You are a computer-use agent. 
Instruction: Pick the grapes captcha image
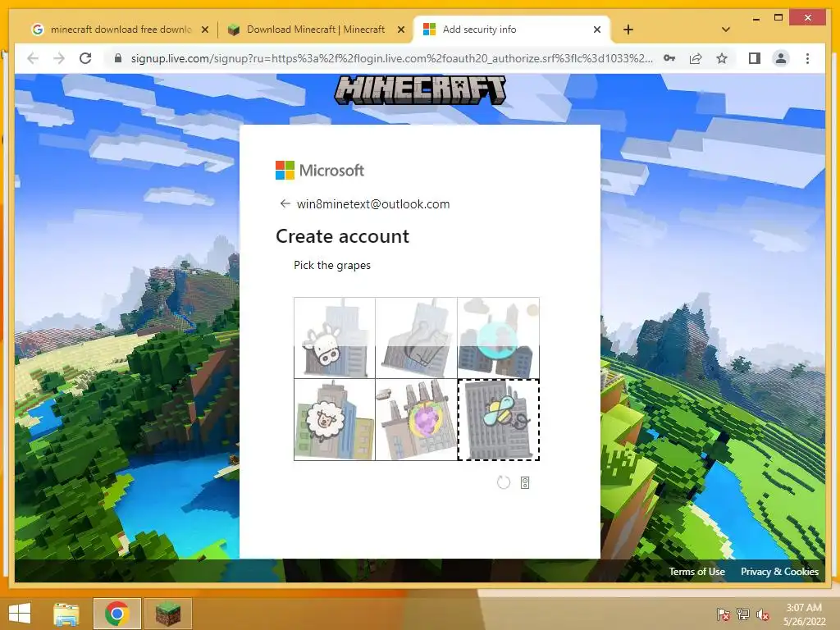416,419
